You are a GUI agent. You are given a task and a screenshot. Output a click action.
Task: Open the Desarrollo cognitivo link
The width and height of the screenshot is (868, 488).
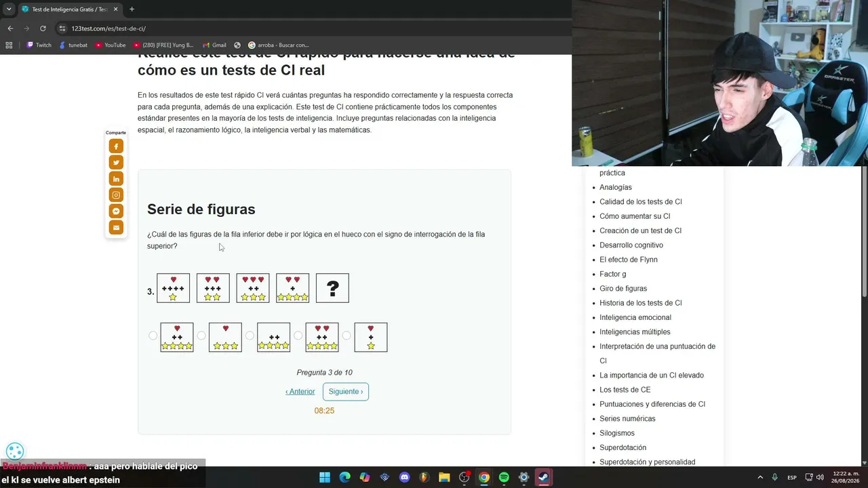[x=631, y=245]
